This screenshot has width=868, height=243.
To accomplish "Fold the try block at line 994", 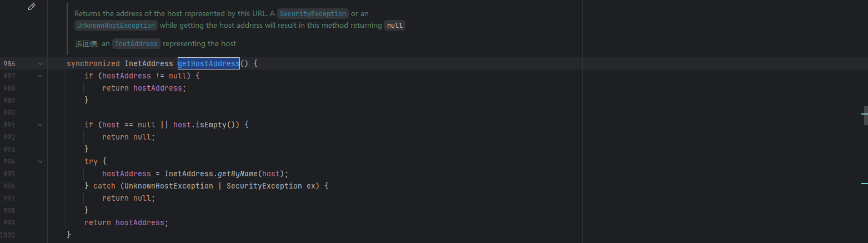I will [40, 162].
